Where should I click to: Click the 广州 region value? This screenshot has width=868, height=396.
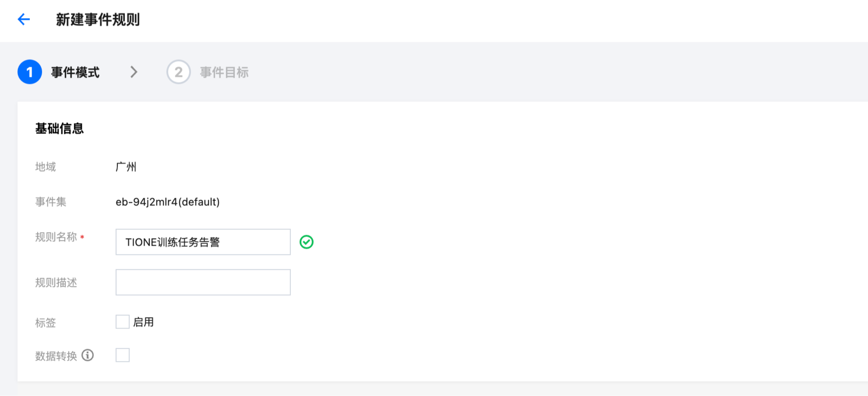click(x=126, y=167)
